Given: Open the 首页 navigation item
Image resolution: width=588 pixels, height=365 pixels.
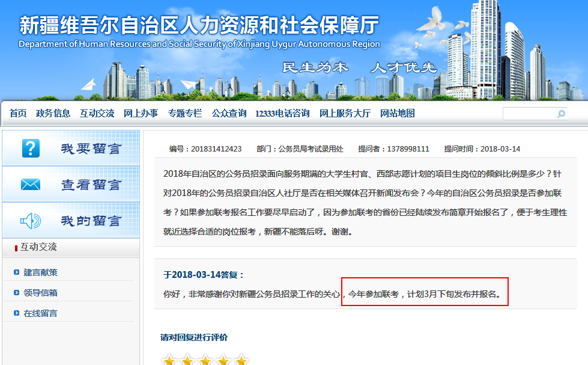Looking at the screenshot, I should (x=18, y=114).
